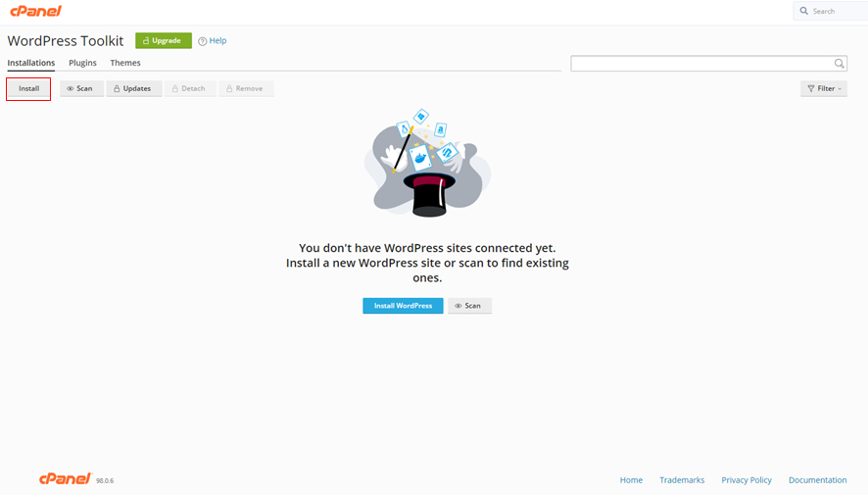The width and height of the screenshot is (868, 495).
Task: Click the Install button in the toolbar
Action: click(28, 88)
